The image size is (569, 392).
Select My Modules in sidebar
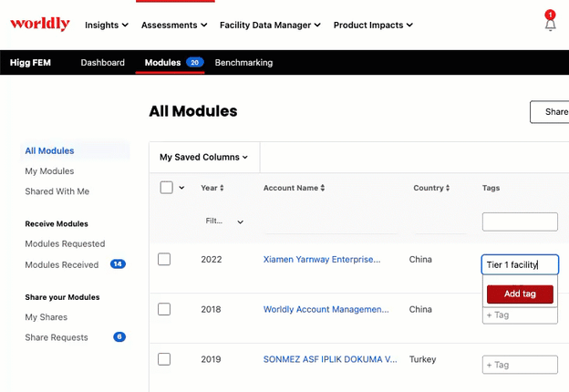[49, 170]
